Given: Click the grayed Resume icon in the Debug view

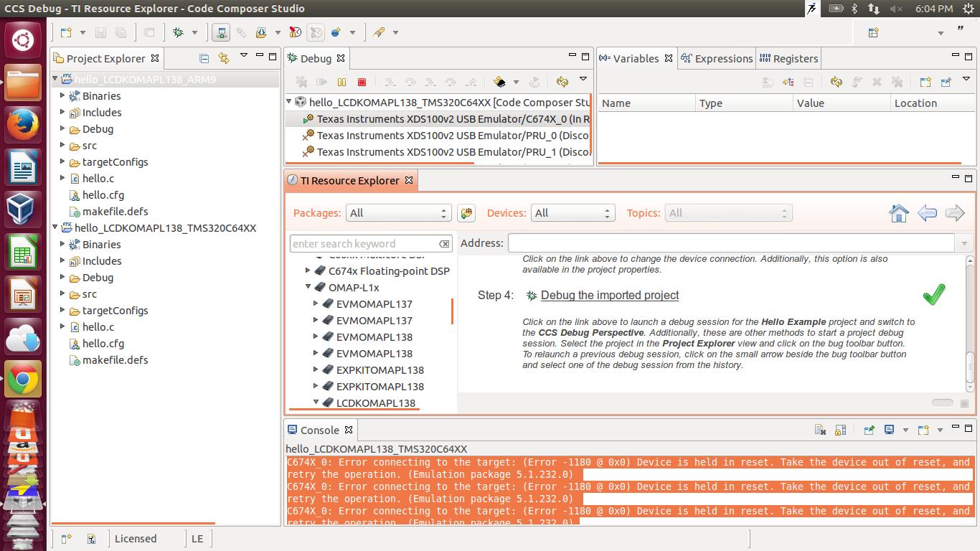Looking at the screenshot, I should [321, 82].
